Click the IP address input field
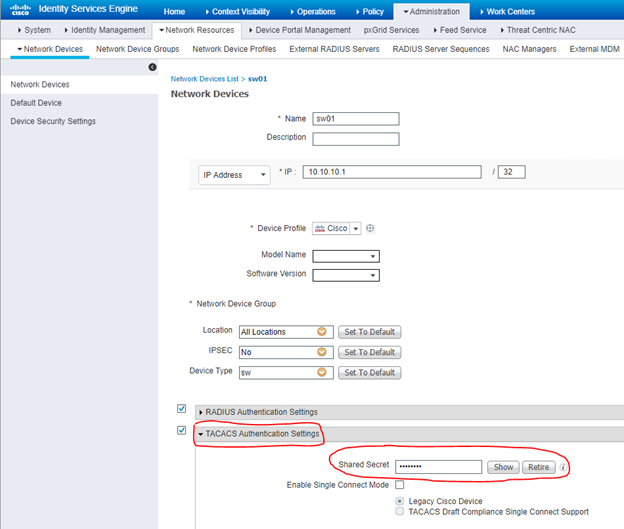The height and width of the screenshot is (529, 624). point(392,172)
